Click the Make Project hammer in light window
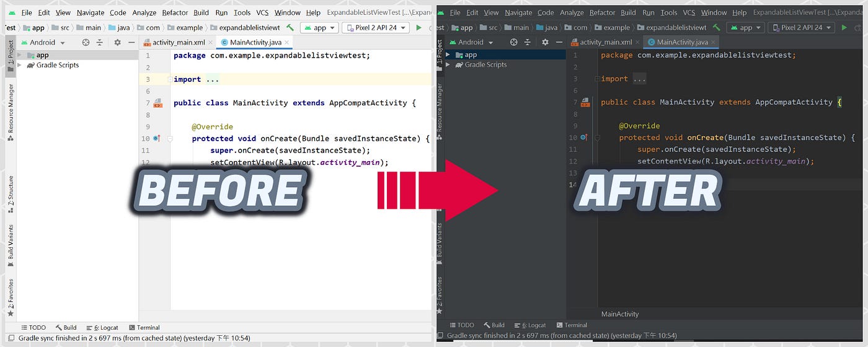This screenshot has height=347, width=868. coord(290,27)
